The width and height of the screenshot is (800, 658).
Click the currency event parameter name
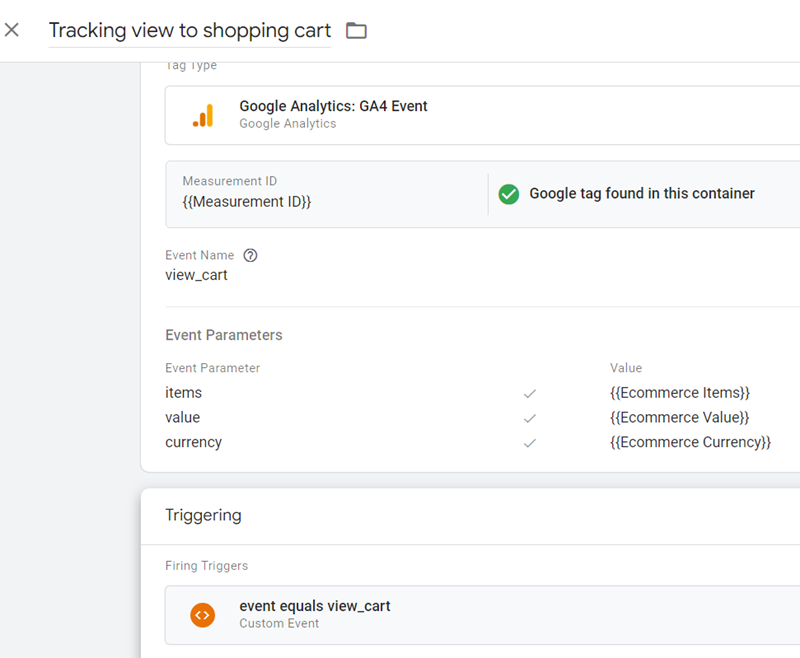(x=194, y=442)
